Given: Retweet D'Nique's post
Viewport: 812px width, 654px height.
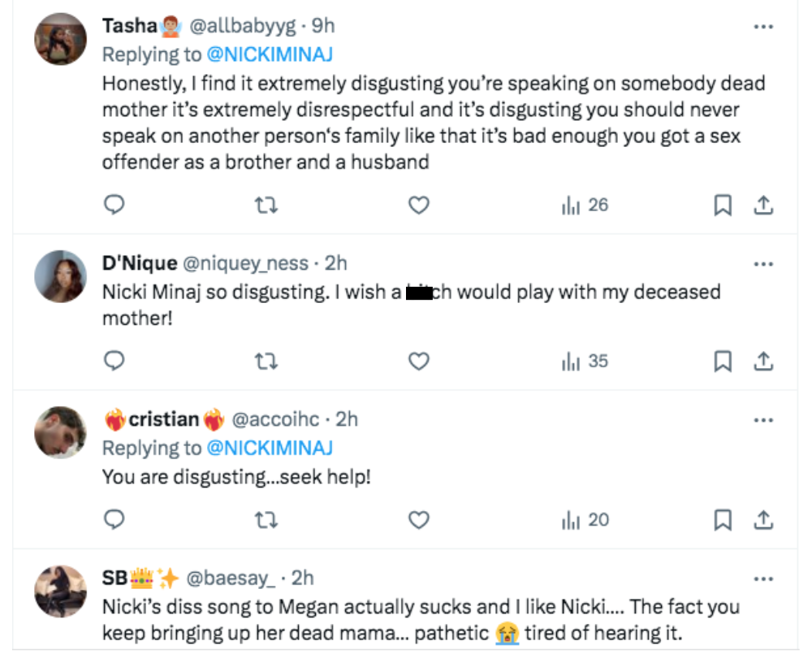Looking at the screenshot, I should pyautogui.click(x=266, y=362).
